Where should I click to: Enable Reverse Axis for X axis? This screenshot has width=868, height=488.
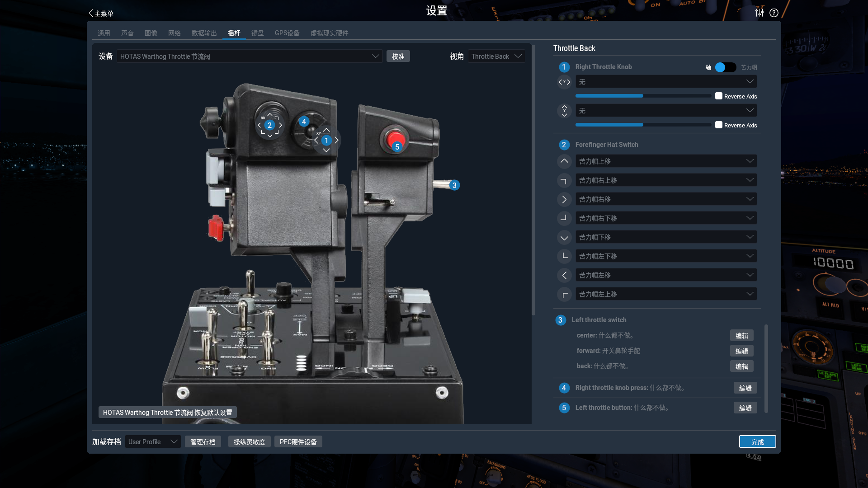click(x=719, y=96)
